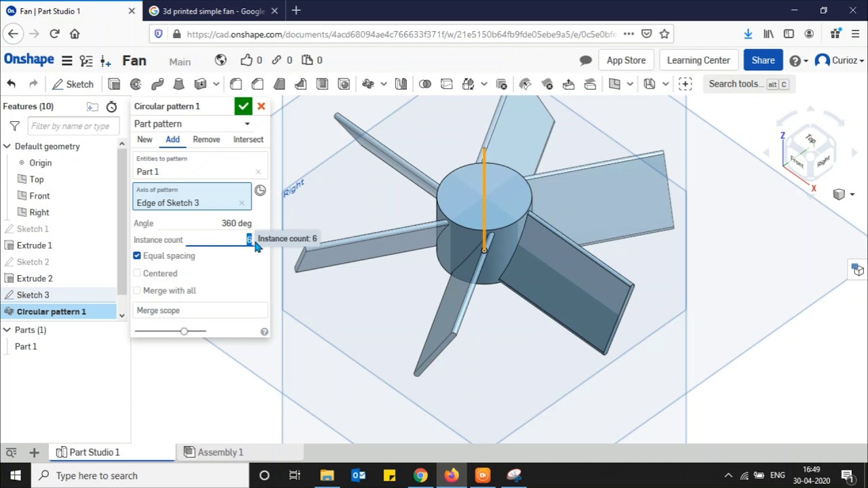Screen dimensions: 868x488
Task: Adjust the pattern preview slider handle
Action: click(x=184, y=331)
